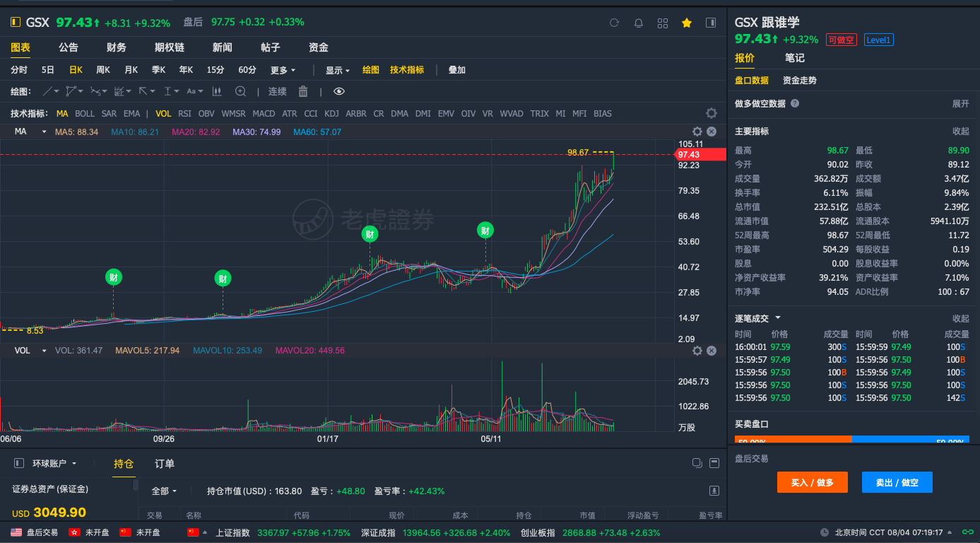
Task: Click the clock icon beside 北京时间
Action: 825,532
